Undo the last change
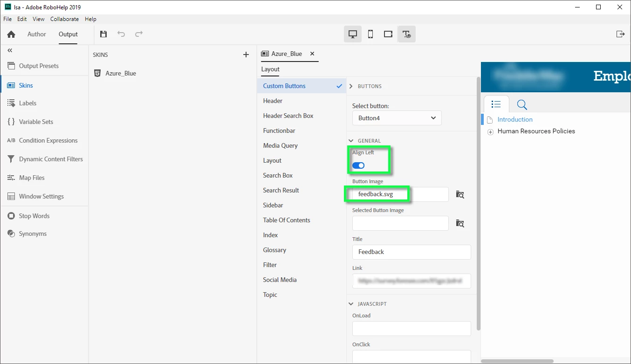This screenshot has width=631, height=364. point(121,34)
